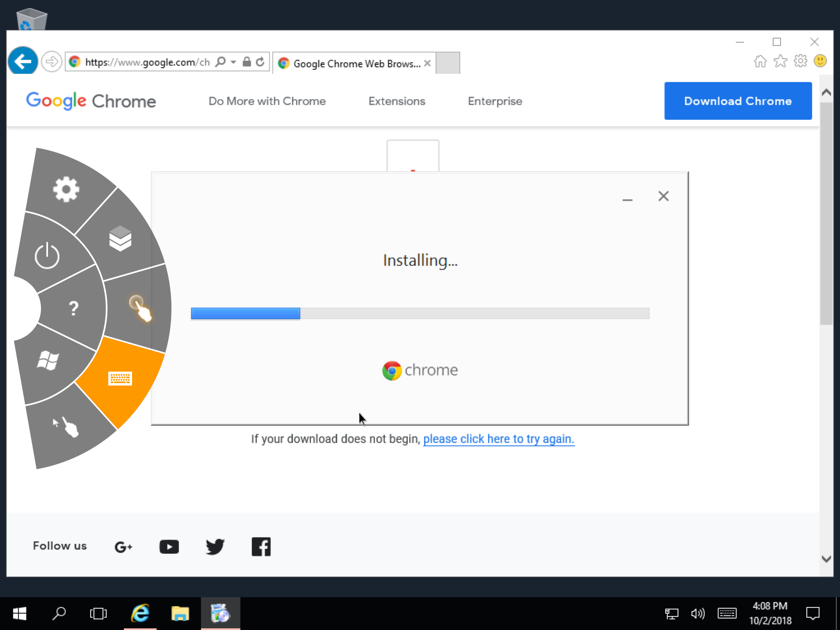This screenshot has height=630, width=840.
Task: Click the address bar search magnifier icon
Action: [220, 62]
